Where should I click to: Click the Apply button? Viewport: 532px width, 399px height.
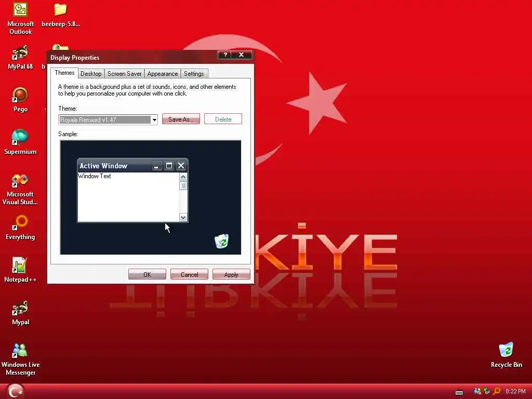(x=231, y=274)
